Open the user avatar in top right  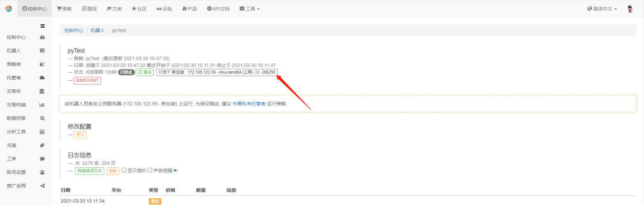(x=630, y=8)
